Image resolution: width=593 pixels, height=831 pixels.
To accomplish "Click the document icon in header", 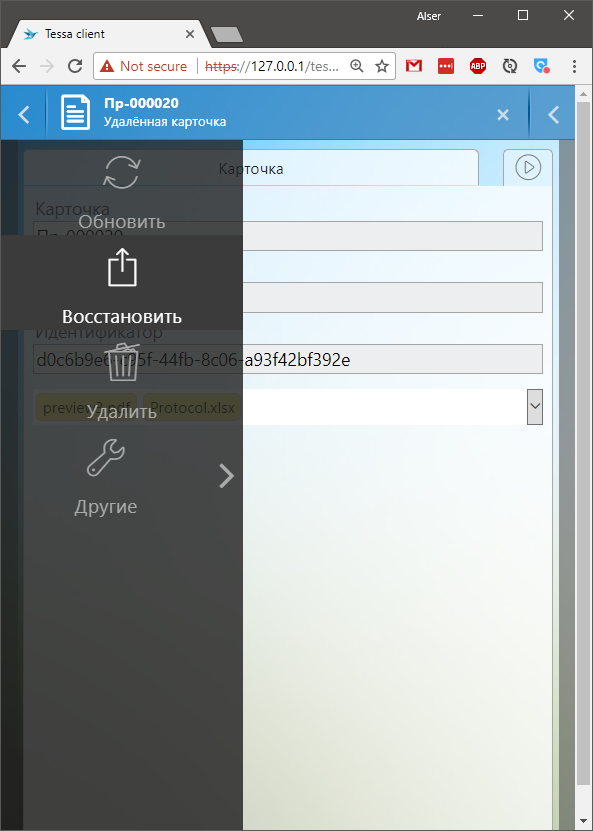I will click(75, 112).
